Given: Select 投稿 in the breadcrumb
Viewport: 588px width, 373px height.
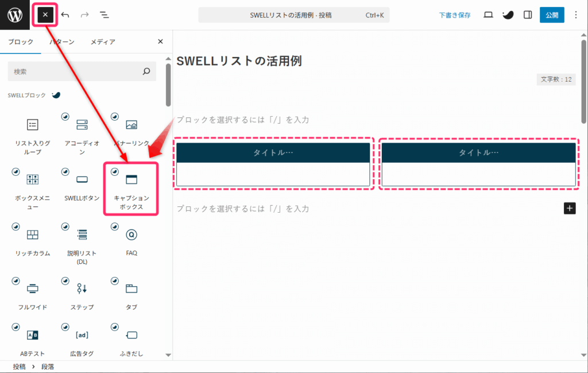Looking at the screenshot, I should 19,367.
